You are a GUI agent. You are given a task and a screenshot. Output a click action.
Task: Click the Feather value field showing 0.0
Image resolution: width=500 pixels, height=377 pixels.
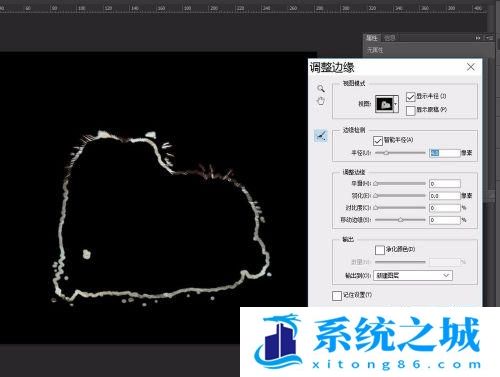tap(445, 196)
